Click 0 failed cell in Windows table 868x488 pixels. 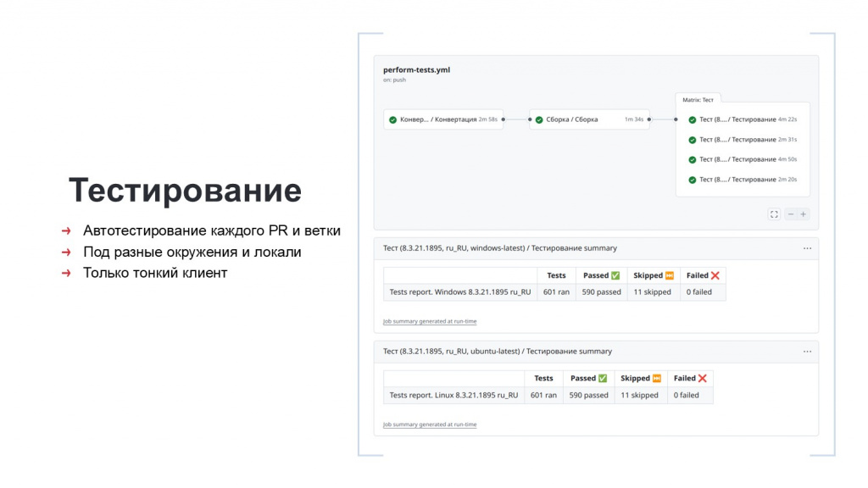tap(702, 292)
